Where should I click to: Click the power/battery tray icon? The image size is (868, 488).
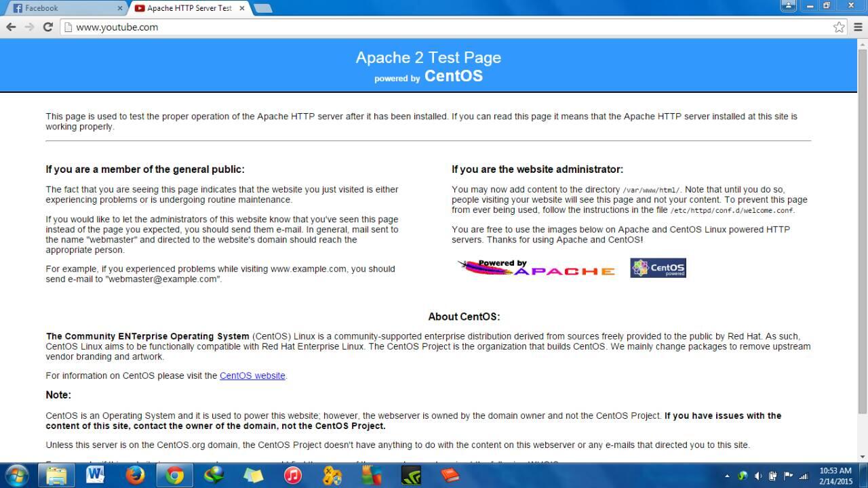coord(773,476)
